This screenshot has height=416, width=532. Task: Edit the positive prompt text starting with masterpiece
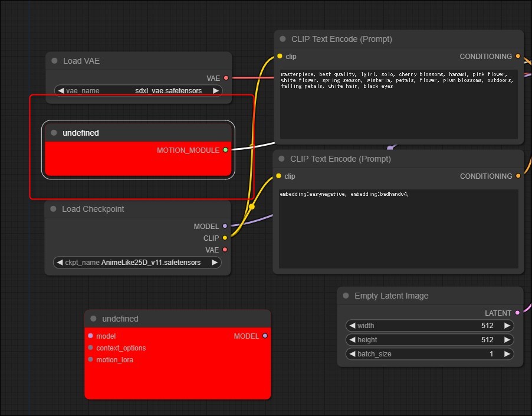[399, 104]
